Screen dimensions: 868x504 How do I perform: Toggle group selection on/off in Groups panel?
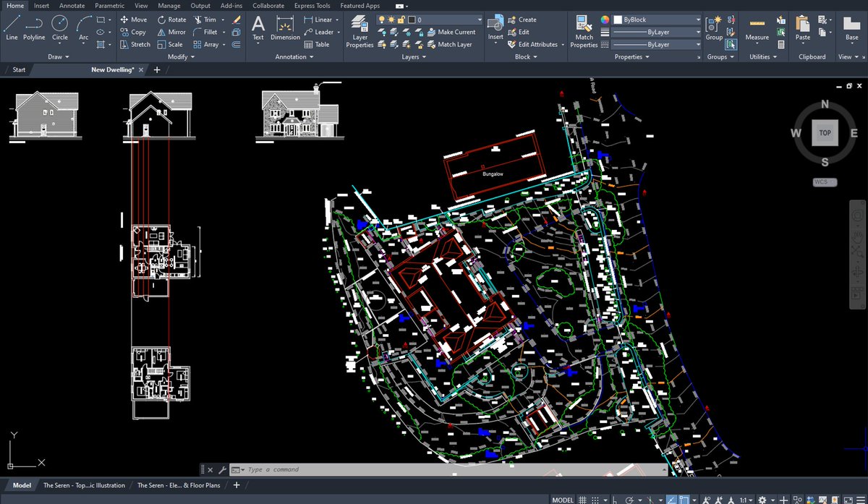click(x=731, y=44)
